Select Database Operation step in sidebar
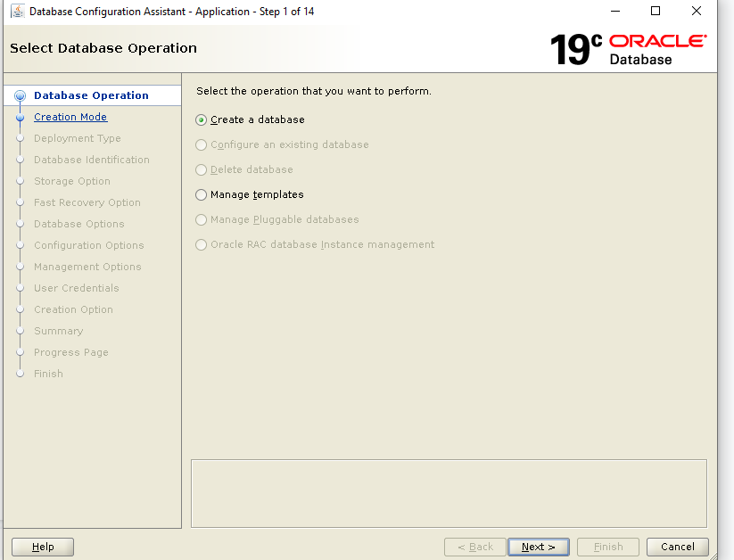This screenshot has width=734, height=560. point(91,95)
